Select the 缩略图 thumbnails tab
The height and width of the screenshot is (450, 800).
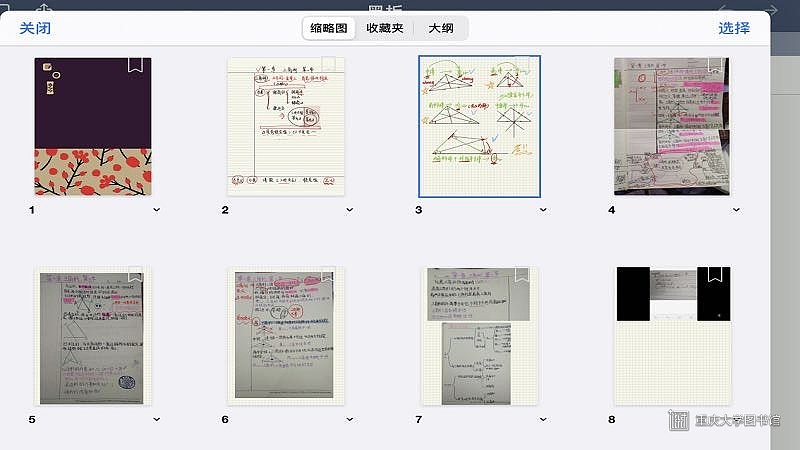point(329,28)
